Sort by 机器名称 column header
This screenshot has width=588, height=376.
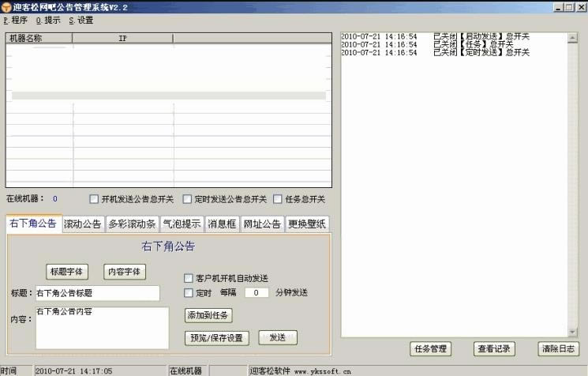tap(39, 38)
